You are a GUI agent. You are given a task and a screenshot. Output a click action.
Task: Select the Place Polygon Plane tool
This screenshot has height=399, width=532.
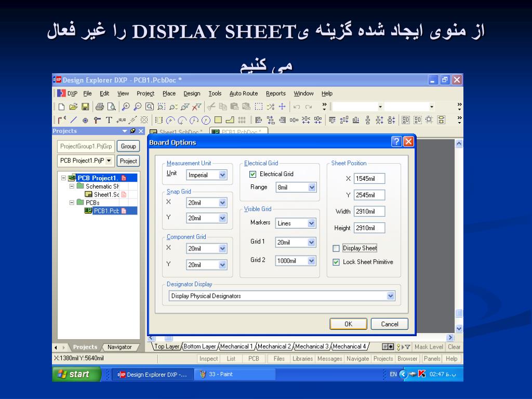pos(230,120)
